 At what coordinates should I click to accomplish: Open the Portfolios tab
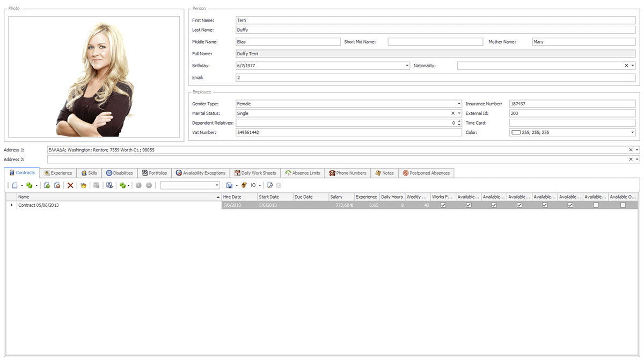(x=154, y=173)
